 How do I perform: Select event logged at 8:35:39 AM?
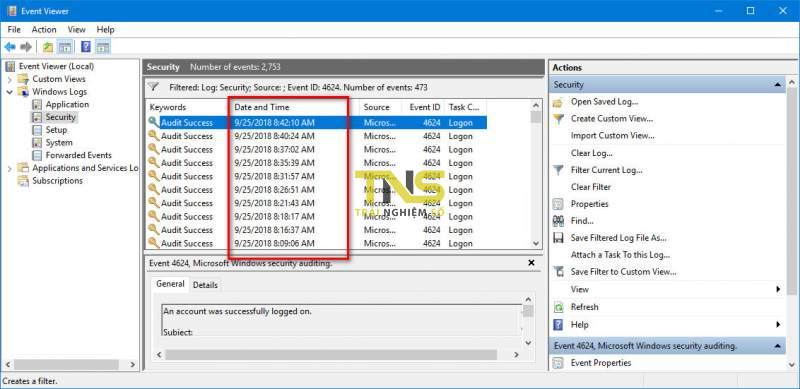click(x=316, y=163)
